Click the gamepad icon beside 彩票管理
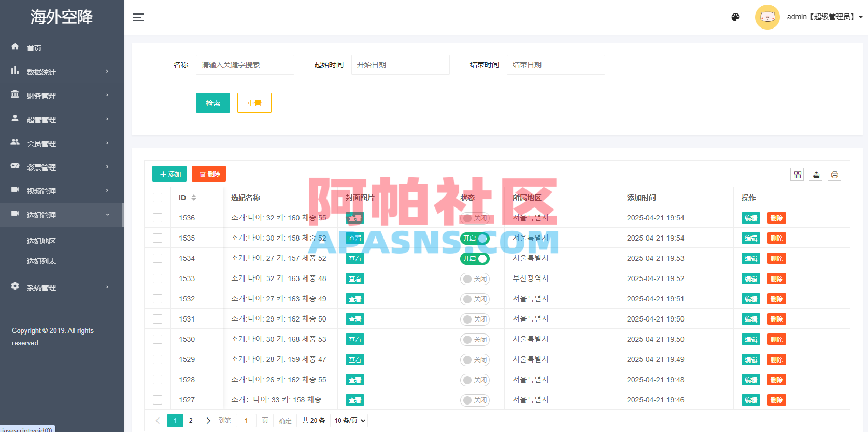The image size is (868, 432). [15, 166]
